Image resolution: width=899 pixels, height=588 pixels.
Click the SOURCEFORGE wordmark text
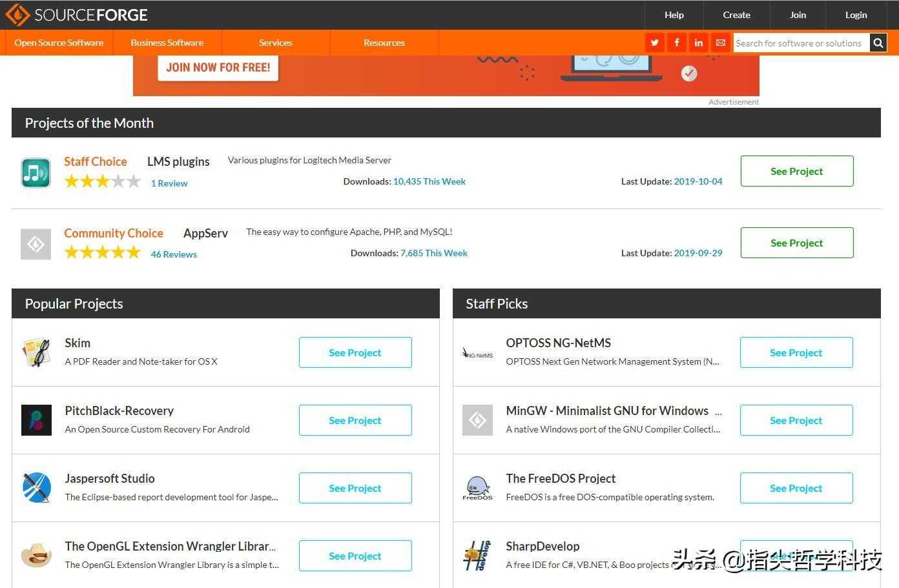(91, 15)
